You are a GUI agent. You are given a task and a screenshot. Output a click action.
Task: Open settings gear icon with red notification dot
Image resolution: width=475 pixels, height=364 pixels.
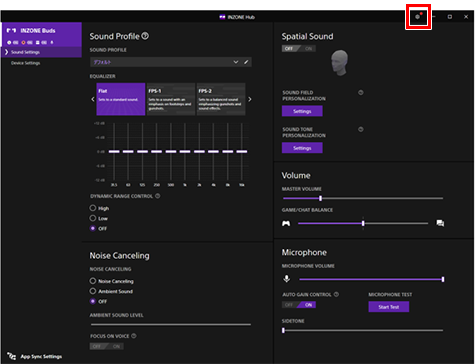click(418, 16)
